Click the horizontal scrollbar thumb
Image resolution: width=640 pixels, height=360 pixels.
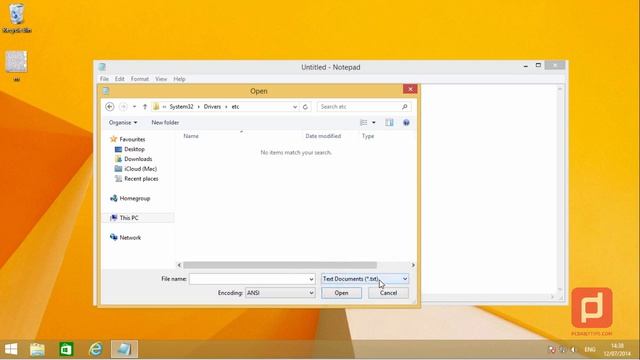[x=280, y=265]
